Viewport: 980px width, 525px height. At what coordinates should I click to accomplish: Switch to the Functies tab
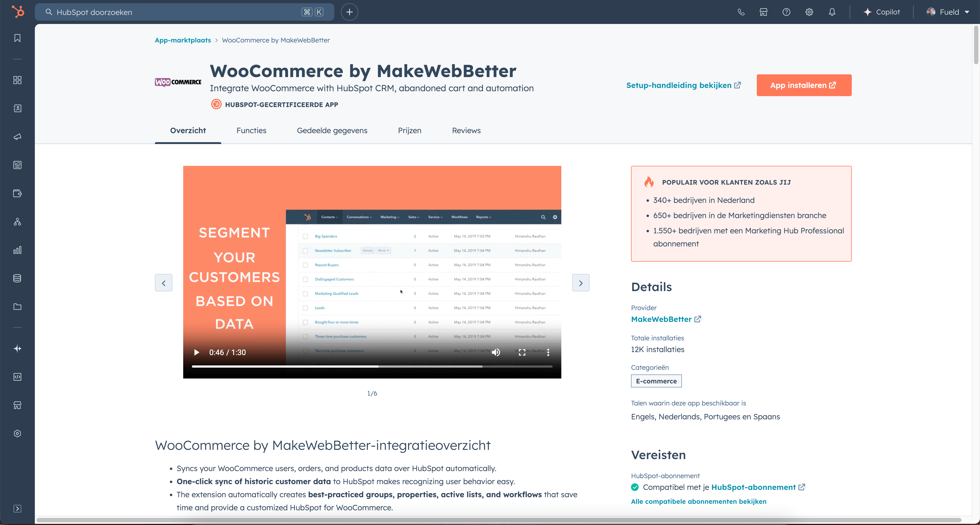tap(252, 130)
